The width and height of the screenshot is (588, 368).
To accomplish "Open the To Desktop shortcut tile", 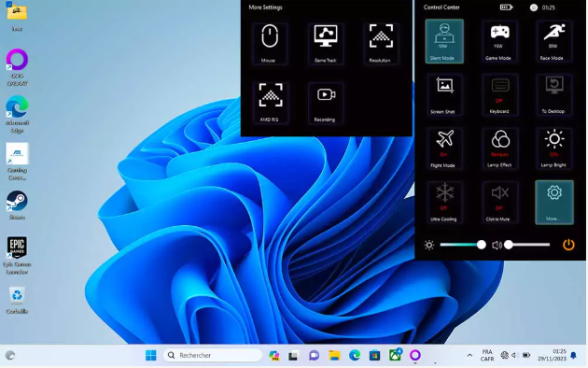I will click(x=553, y=95).
